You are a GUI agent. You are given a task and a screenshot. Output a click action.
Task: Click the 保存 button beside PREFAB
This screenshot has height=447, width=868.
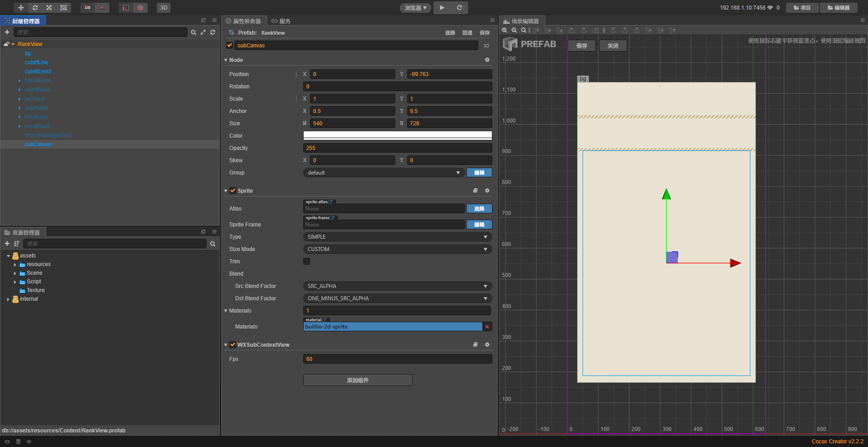(x=581, y=46)
